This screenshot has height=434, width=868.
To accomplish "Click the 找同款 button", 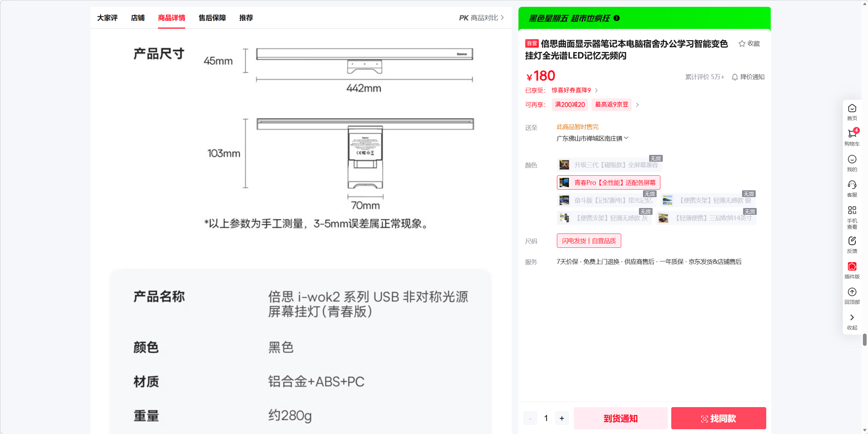I will pyautogui.click(x=718, y=418).
